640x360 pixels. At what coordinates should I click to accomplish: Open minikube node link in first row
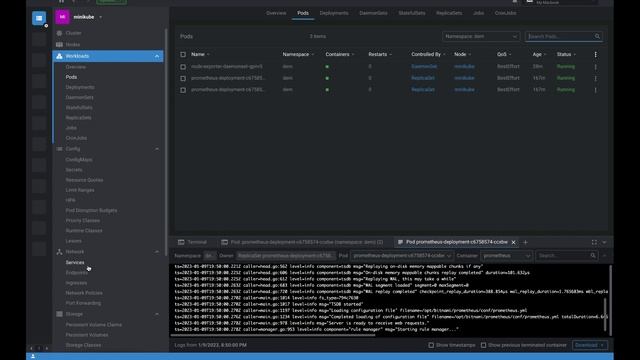(x=464, y=67)
